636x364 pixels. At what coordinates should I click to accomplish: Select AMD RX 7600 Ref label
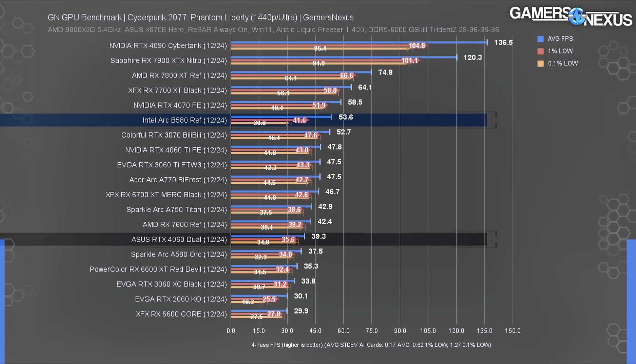tap(185, 224)
